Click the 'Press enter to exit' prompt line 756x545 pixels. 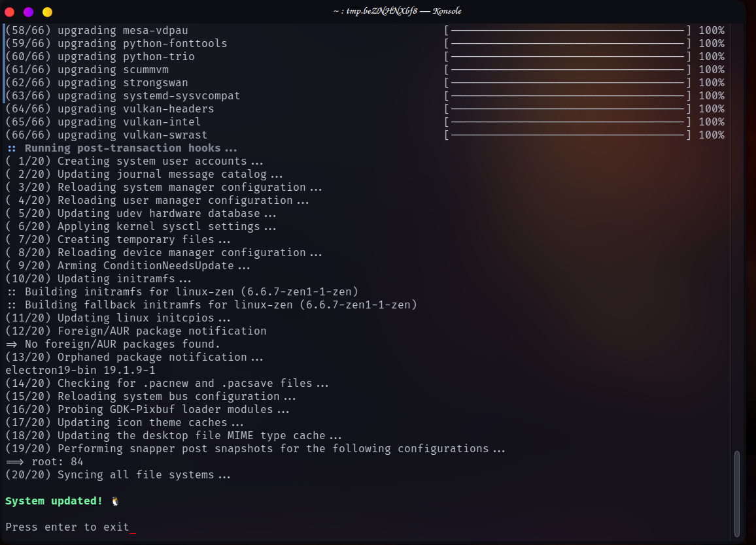pos(67,527)
